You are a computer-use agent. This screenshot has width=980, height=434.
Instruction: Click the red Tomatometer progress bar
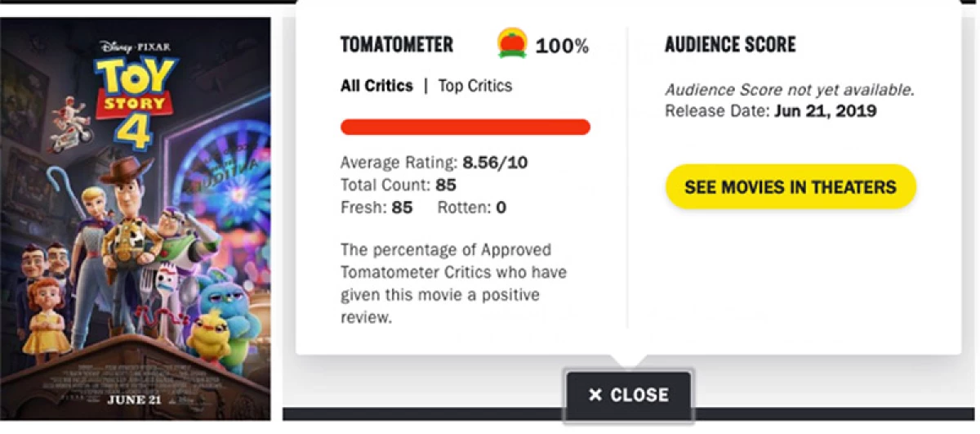coord(465,127)
